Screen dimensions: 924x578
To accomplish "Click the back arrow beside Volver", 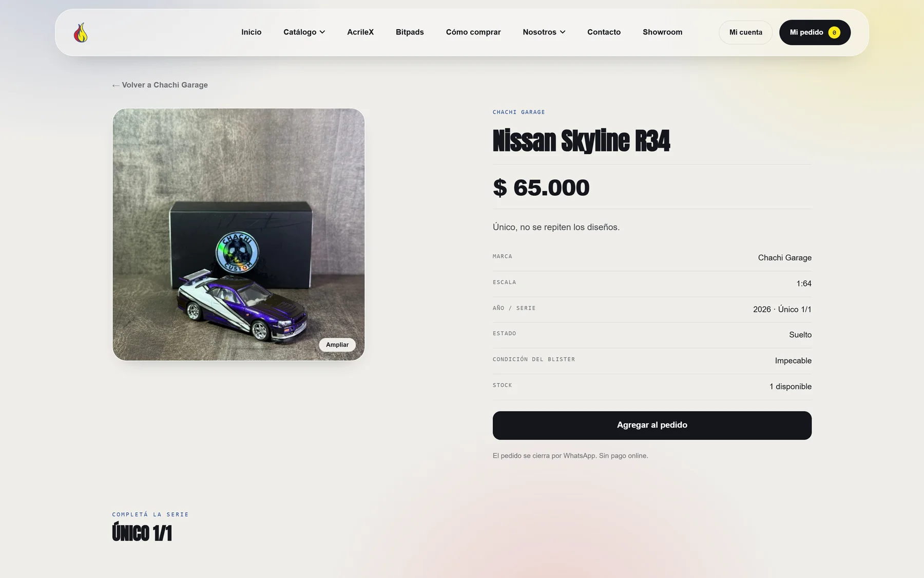I will (115, 85).
